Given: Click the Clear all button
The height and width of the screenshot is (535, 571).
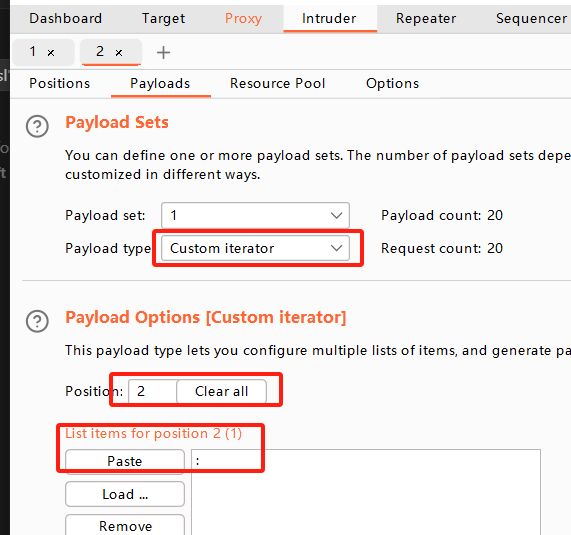Looking at the screenshot, I should tap(221, 392).
